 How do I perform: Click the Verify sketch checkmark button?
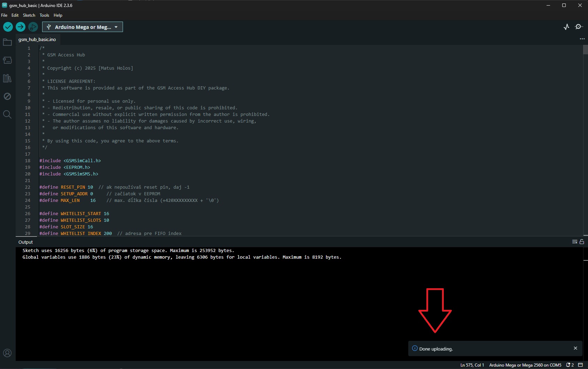tap(8, 27)
